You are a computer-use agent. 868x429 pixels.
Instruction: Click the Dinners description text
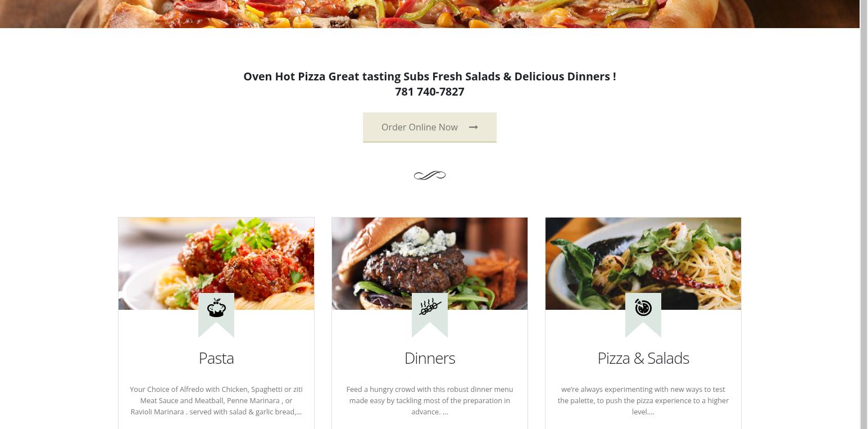point(430,400)
